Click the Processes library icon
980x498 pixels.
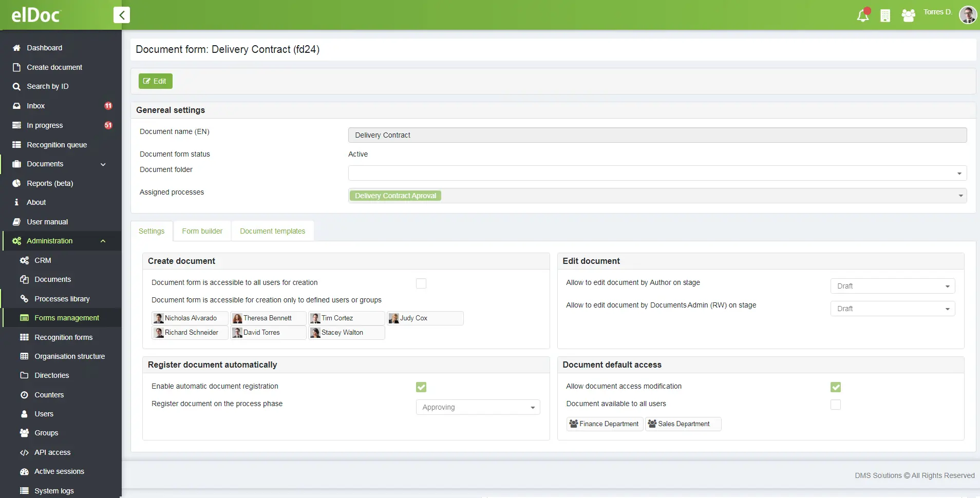coord(24,299)
